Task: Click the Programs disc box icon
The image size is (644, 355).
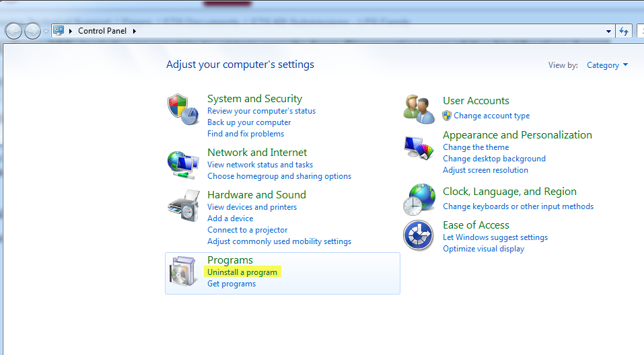Action: 183,271
